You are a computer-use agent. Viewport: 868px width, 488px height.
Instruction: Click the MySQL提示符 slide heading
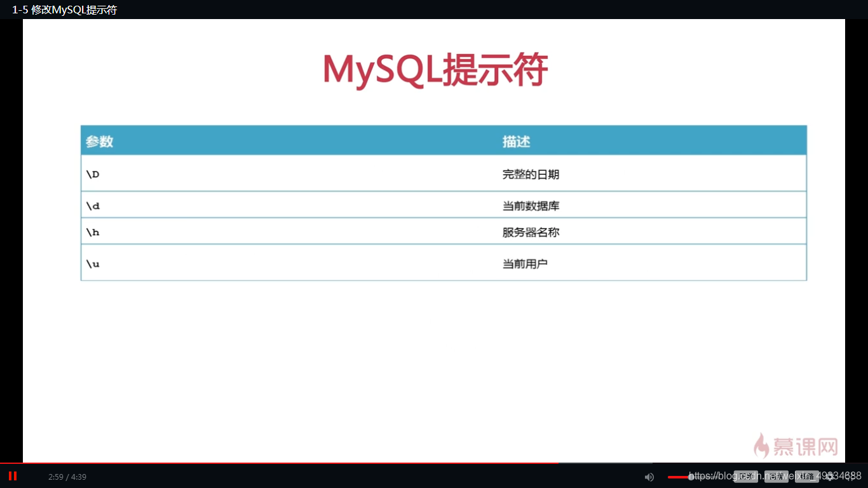[x=435, y=69]
